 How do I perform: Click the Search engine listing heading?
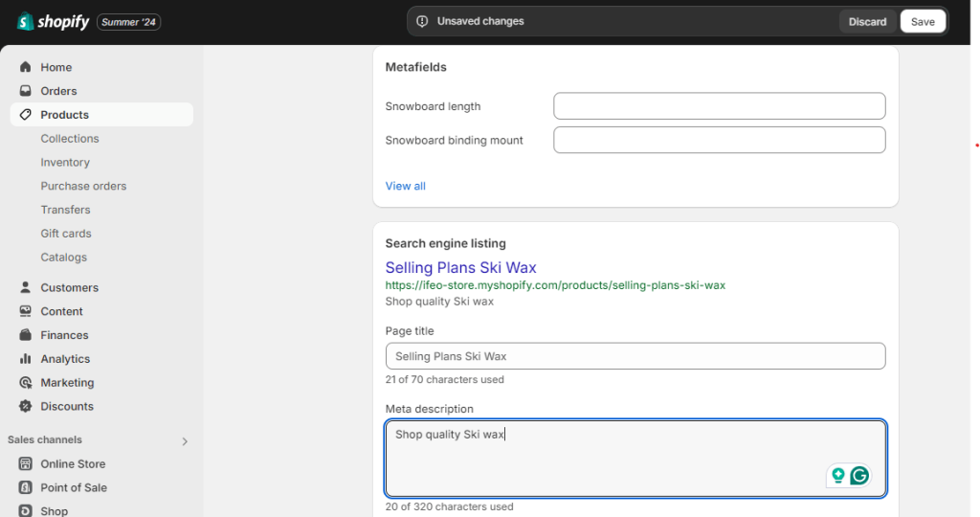[446, 243]
